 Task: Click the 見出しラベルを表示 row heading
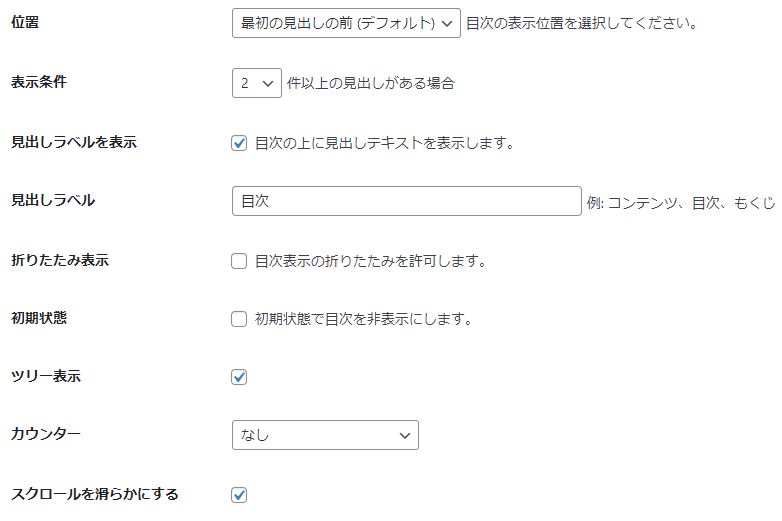tap(73, 142)
